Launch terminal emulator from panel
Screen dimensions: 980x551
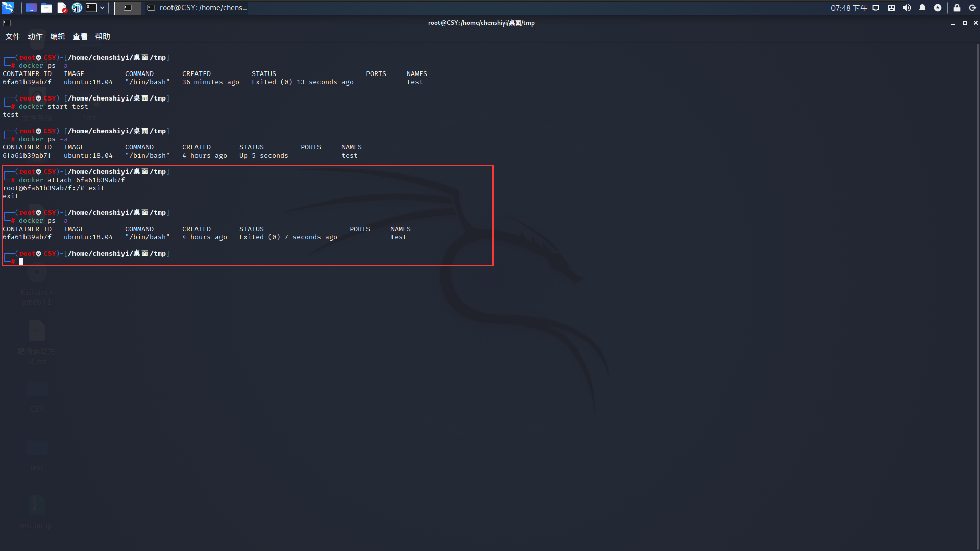coord(91,8)
